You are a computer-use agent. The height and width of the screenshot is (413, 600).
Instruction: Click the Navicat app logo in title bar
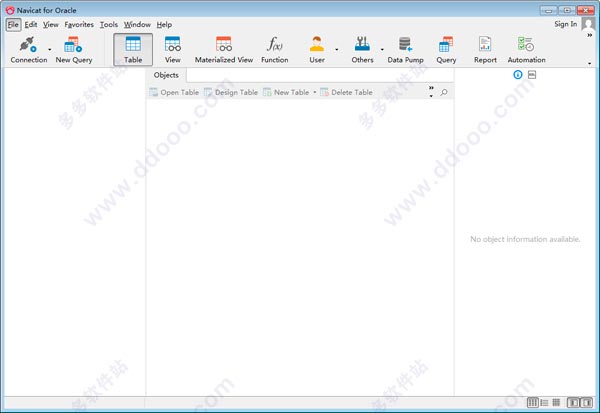pyautogui.click(x=10, y=10)
